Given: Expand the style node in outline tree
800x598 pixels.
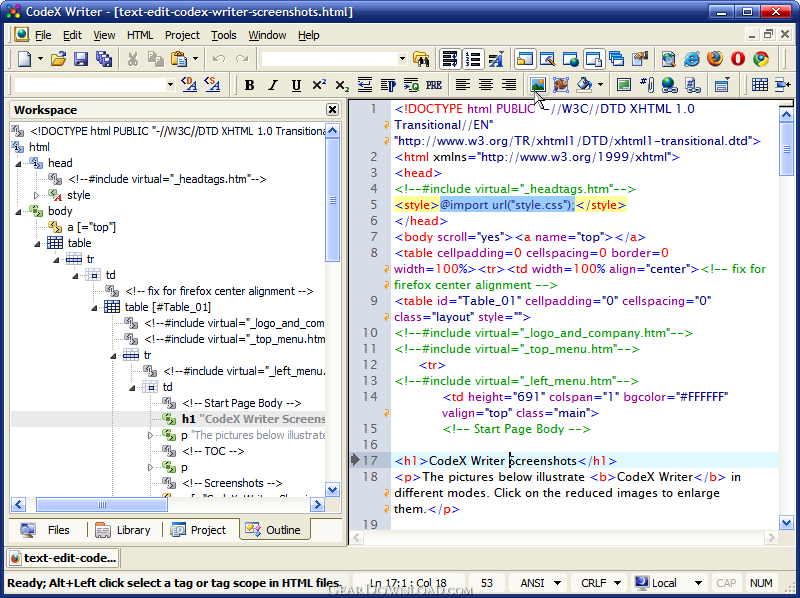Looking at the screenshot, I should coord(37,195).
